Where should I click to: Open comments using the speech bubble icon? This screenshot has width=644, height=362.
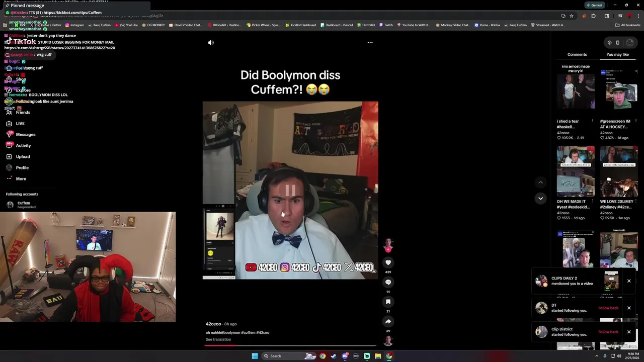(388, 282)
